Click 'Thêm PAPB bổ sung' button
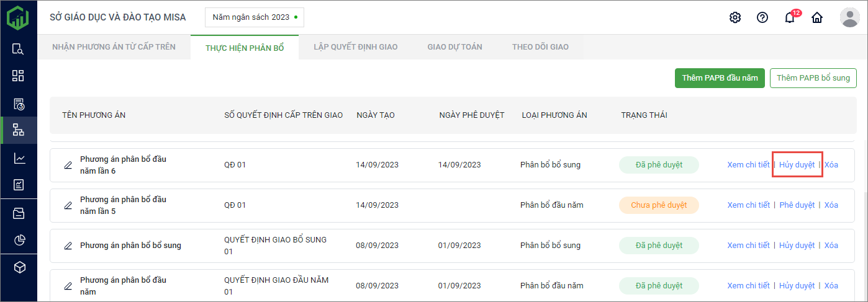Image resolution: width=868 pixels, height=302 pixels. pyautogui.click(x=813, y=78)
